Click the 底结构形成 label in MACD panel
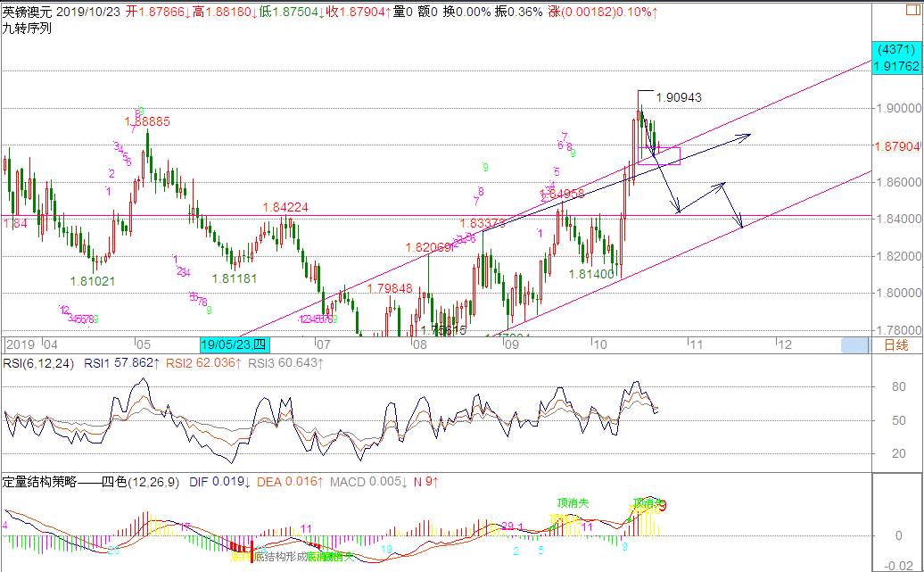 coord(282,557)
